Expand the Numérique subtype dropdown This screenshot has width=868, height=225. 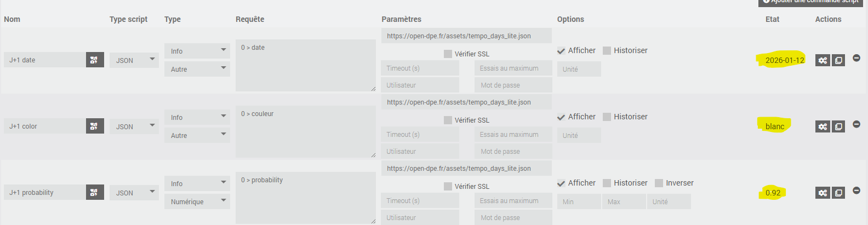197,201
